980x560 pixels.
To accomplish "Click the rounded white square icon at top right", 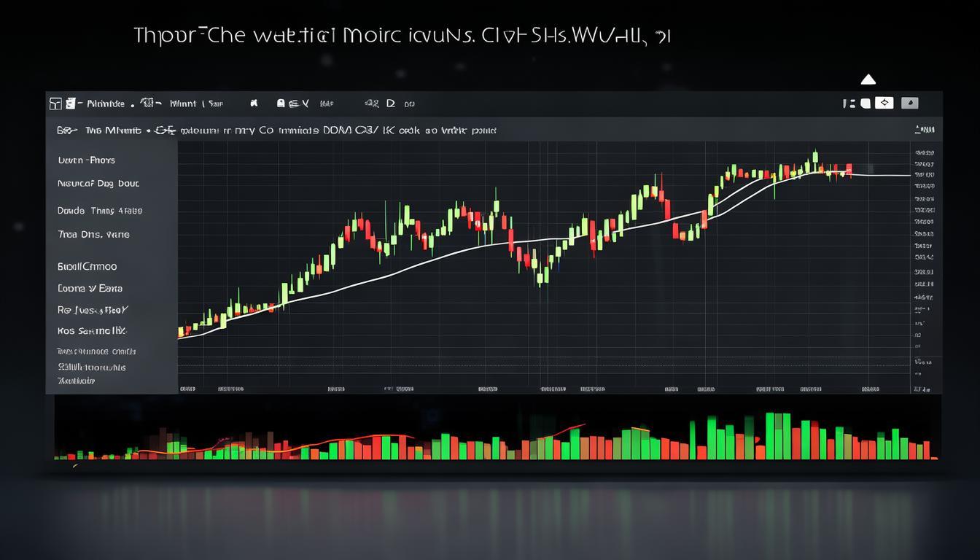I will click(866, 104).
